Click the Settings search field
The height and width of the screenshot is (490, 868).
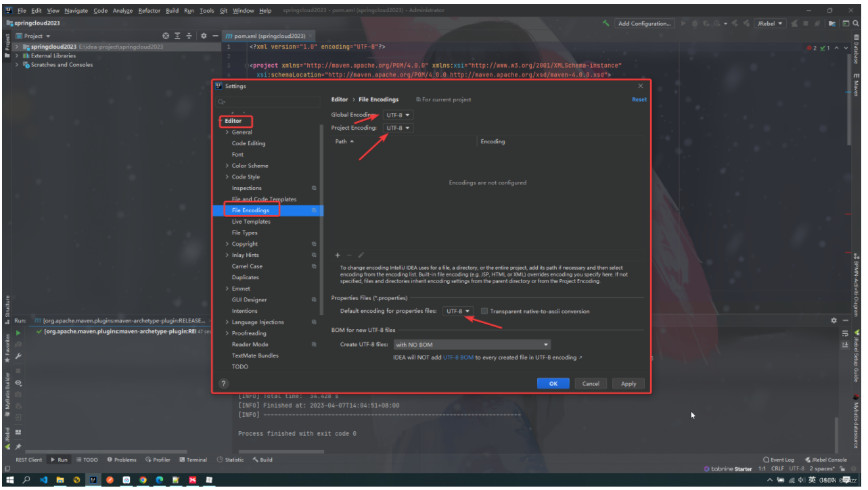269,102
